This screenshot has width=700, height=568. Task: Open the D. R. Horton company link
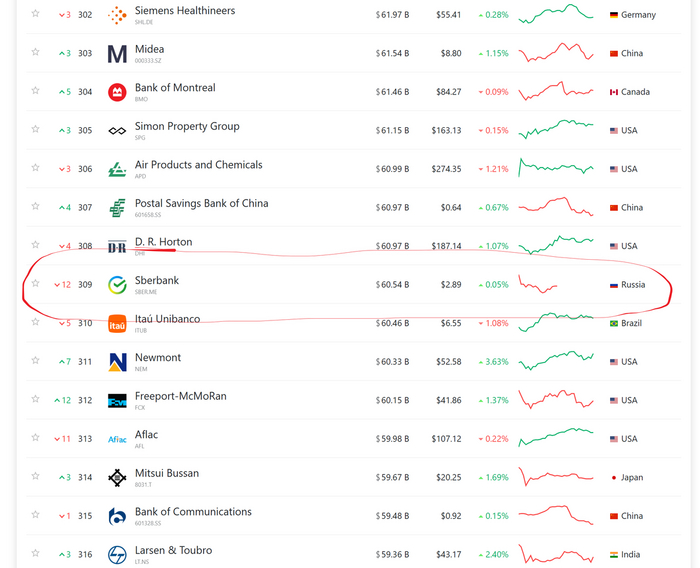(163, 242)
